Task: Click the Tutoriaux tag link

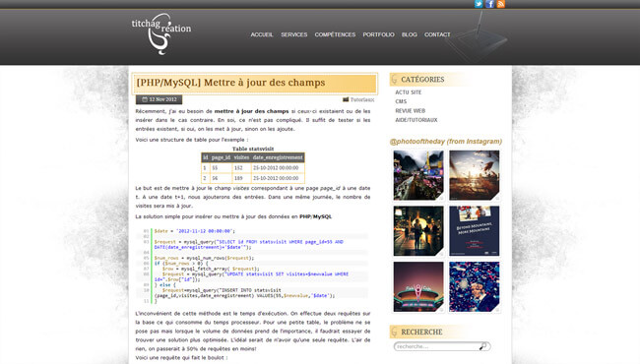Action: (362, 99)
